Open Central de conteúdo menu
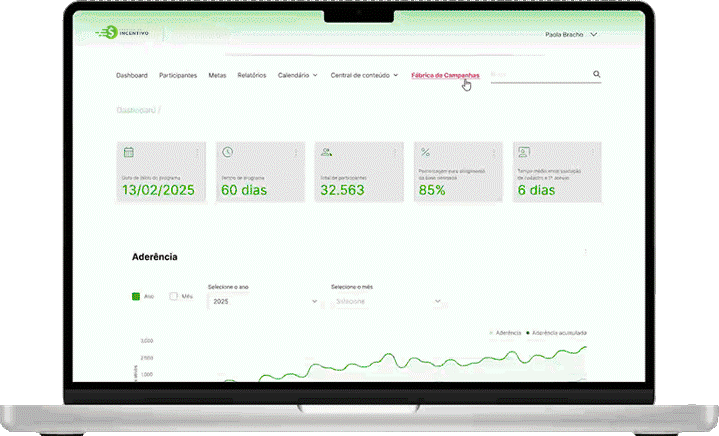The image size is (719, 436). (364, 75)
